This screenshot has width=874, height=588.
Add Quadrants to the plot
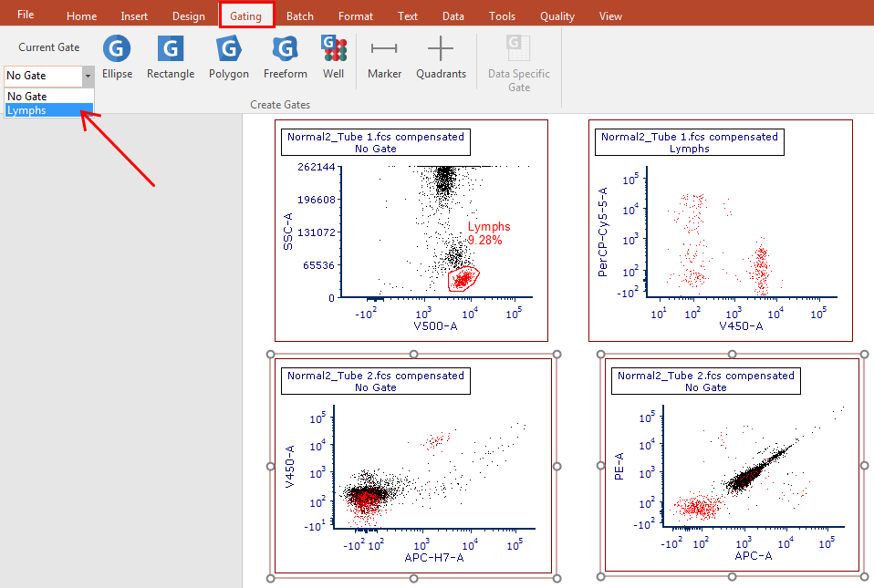coord(441,57)
